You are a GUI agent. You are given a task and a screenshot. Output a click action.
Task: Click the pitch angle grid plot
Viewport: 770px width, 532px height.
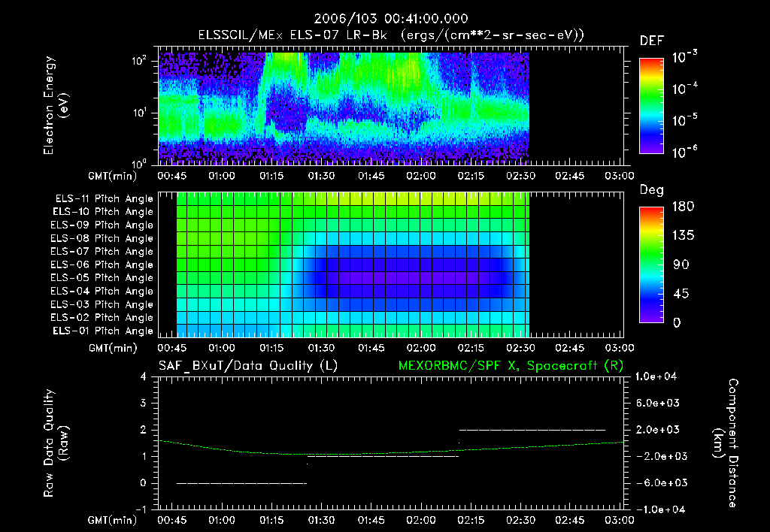(x=391, y=264)
